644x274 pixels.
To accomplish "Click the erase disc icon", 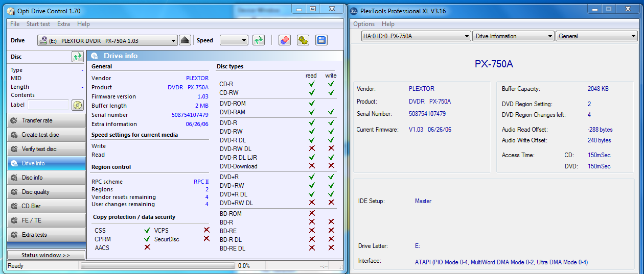I will point(285,40).
